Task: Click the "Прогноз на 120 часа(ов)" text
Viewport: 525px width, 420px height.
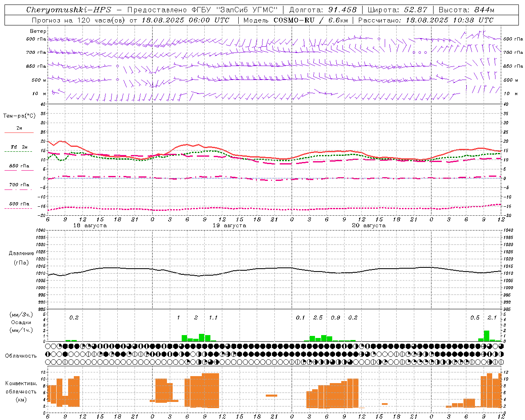Action: (x=79, y=20)
